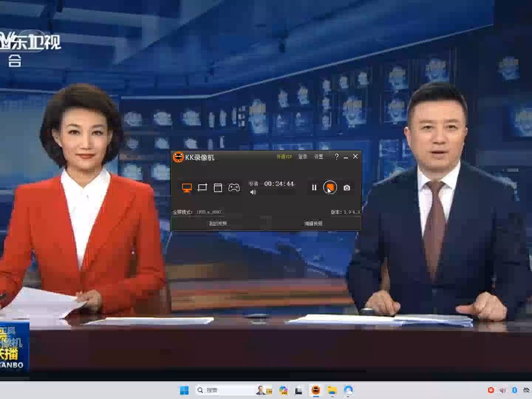Click the red tray icon

491,390
